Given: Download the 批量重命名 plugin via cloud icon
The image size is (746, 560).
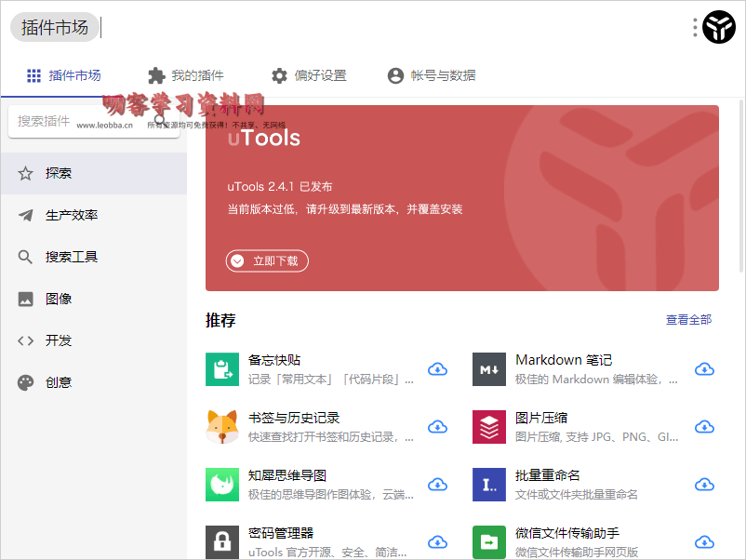Looking at the screenshot, I should click(x=704, y=485).
